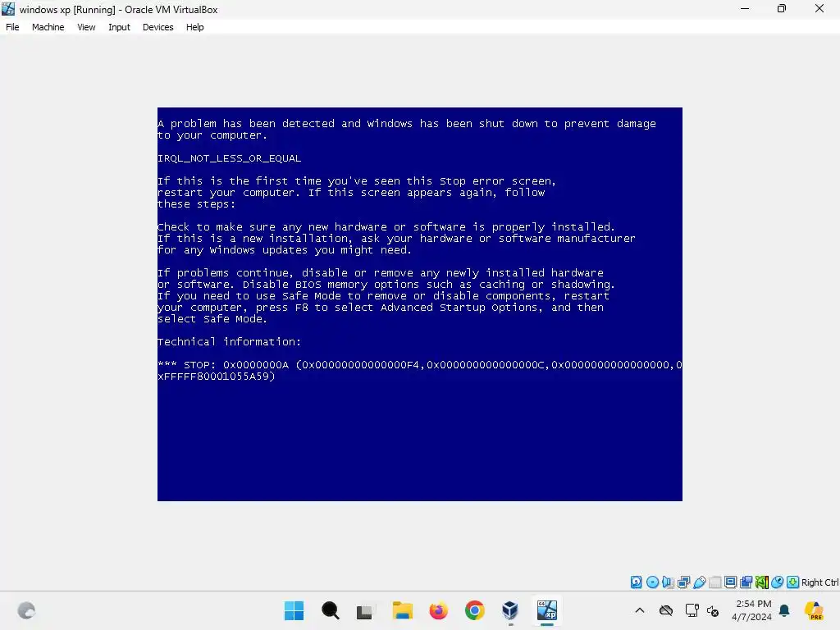Switch to VirtualBox Manager taskbar icon
This screenshot has width=840, height=630.
tap(510, 610)
